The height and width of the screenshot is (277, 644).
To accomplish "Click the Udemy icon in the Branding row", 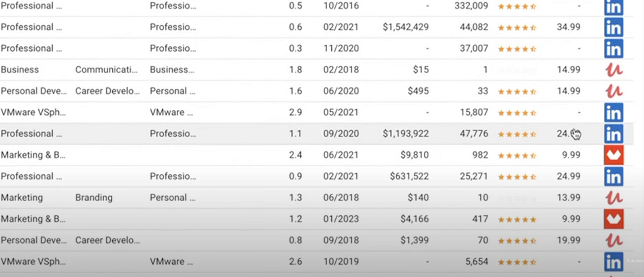I will tap(614, 198).
